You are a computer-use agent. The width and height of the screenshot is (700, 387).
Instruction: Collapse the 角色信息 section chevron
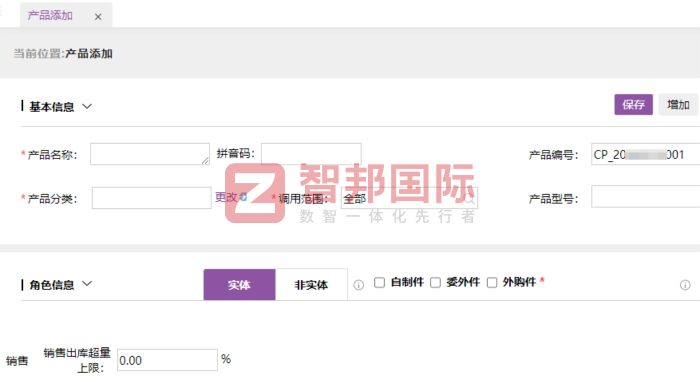click(x=87, y=284)
